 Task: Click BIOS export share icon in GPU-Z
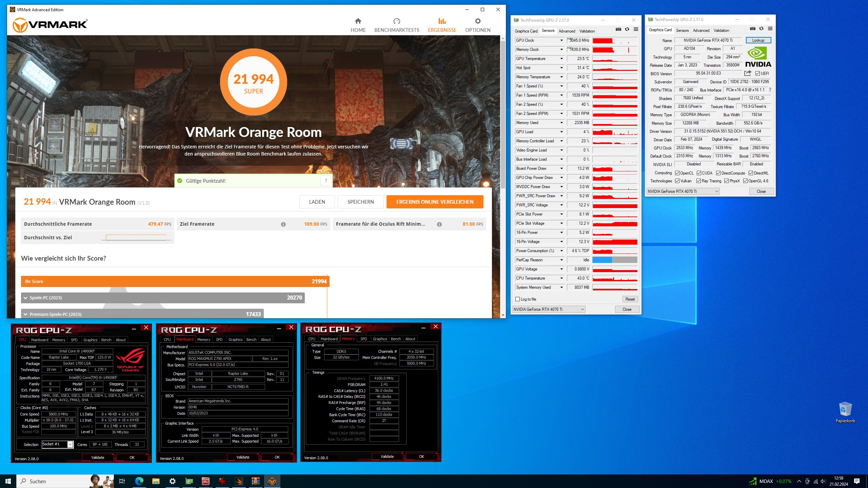[748, 73]
